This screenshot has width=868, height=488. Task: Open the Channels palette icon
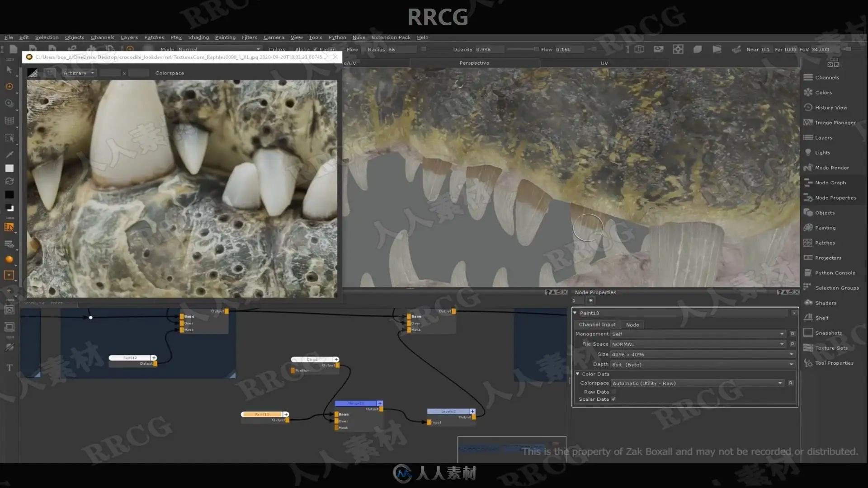pos(808,78)
